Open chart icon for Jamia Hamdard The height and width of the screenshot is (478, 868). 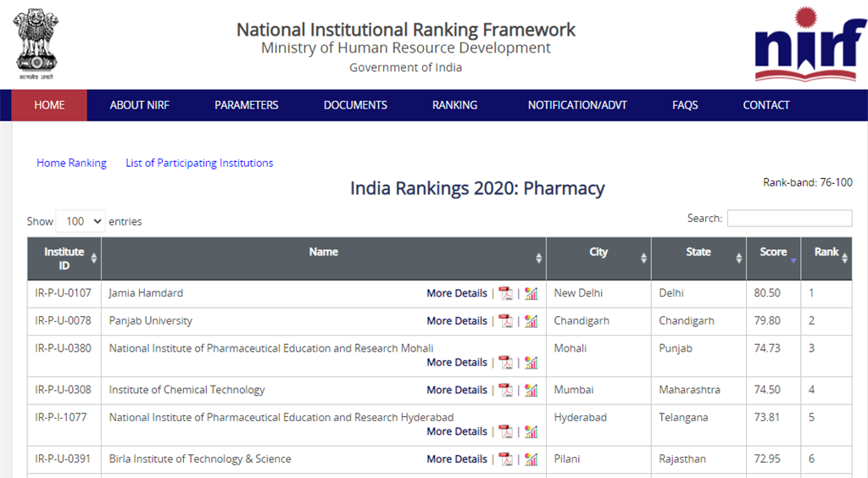pos(531,293)
